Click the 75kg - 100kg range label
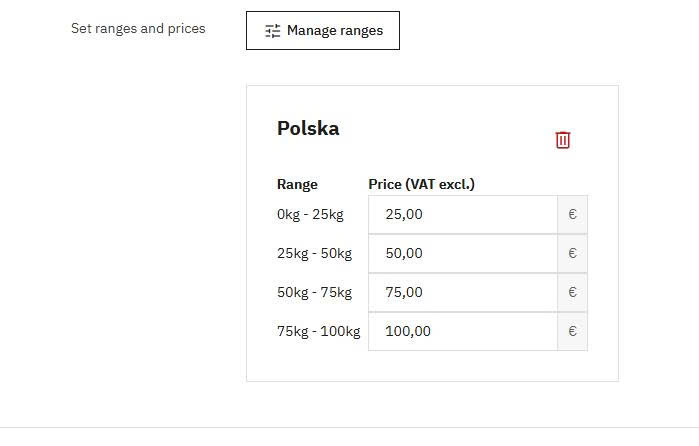The width and height of the screenshot is (699, 446). coord(318,331)
